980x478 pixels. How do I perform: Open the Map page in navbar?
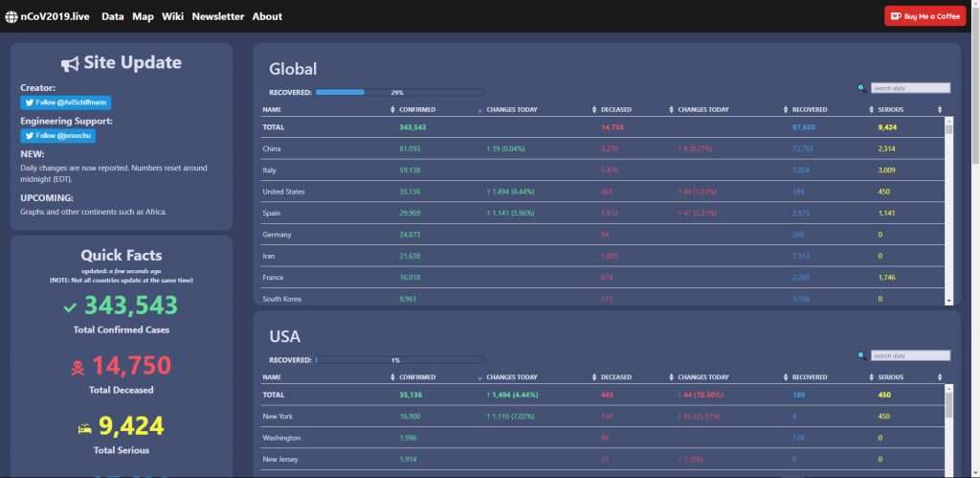[x=143, y=16]
